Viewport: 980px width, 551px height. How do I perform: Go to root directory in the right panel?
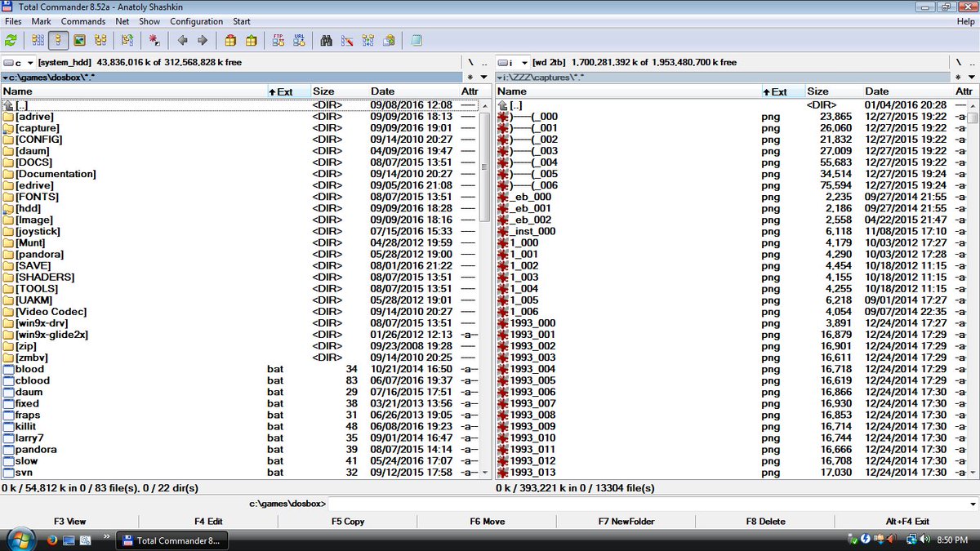pyautogui.click(x=960, y=62)
